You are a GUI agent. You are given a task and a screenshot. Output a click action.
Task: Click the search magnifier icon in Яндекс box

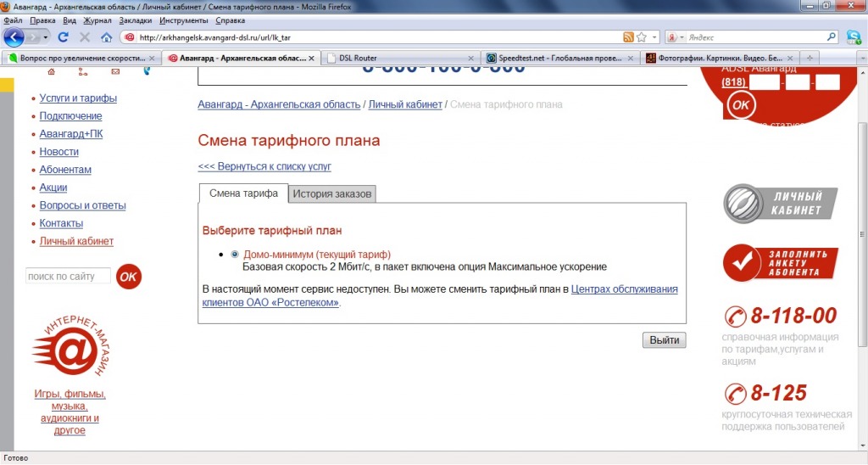(832, 37)
